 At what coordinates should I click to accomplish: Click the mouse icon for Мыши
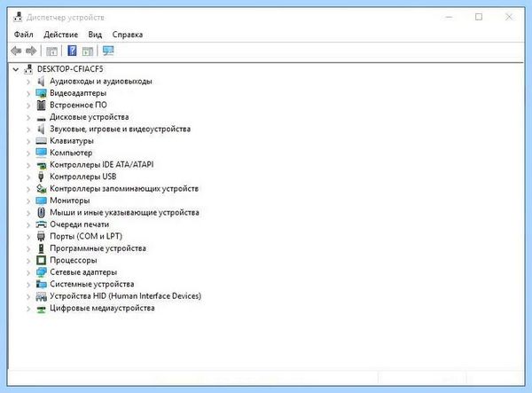(x=41, y=212)
